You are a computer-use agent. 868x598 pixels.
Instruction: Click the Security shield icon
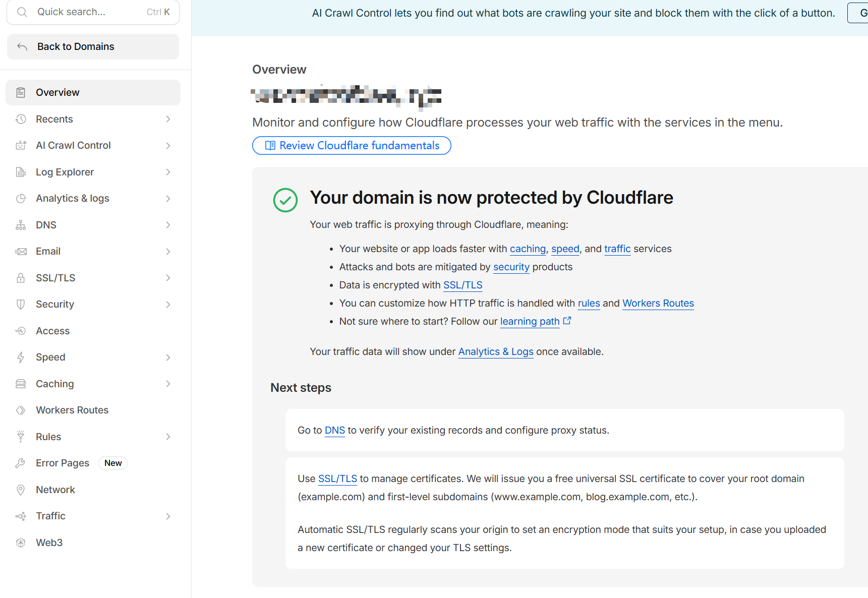[x=21, y=305]
